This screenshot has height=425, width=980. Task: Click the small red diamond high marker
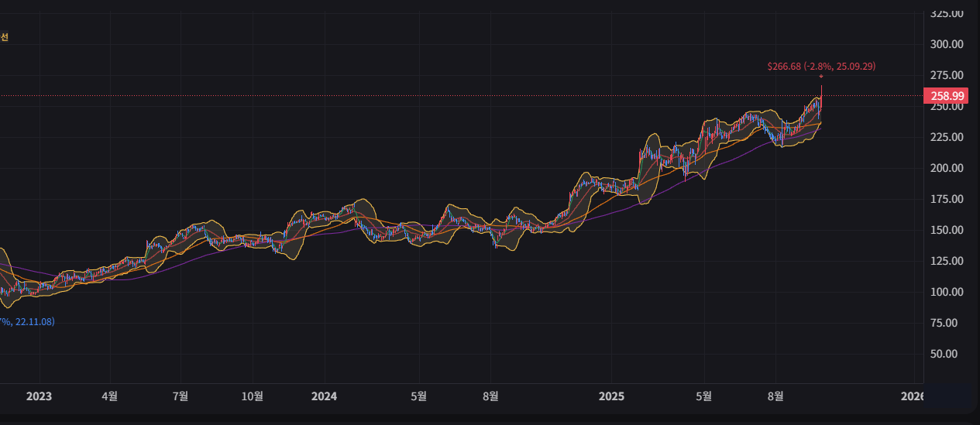(x=821, y=76)
